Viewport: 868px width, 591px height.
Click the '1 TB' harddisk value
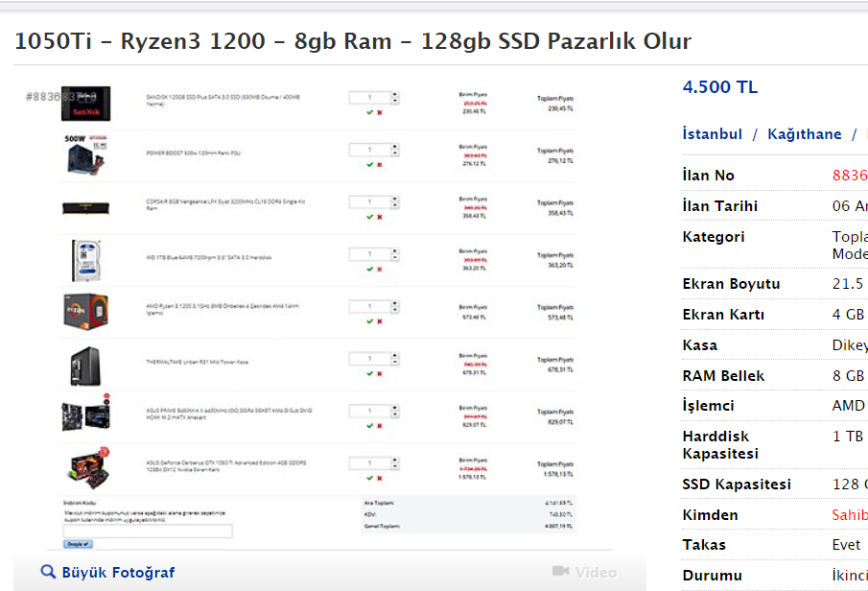click(848, 437)
